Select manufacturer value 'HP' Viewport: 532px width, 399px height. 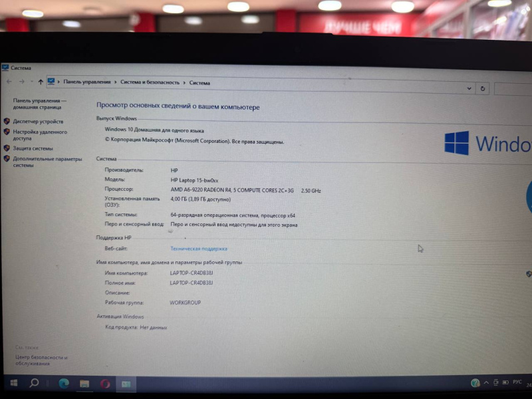pos(174,170)
